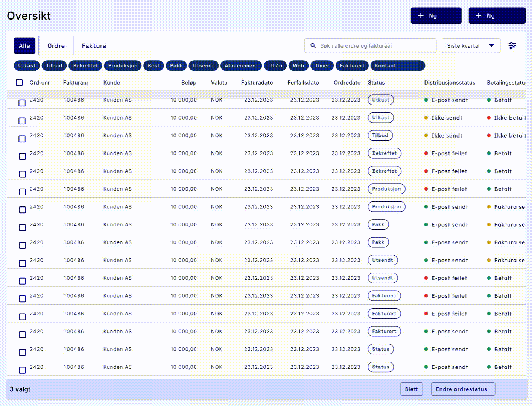Screen dimensions: 532x406
Task: Toggle the select-all checkbox in the table header
Action: [19, 82]
